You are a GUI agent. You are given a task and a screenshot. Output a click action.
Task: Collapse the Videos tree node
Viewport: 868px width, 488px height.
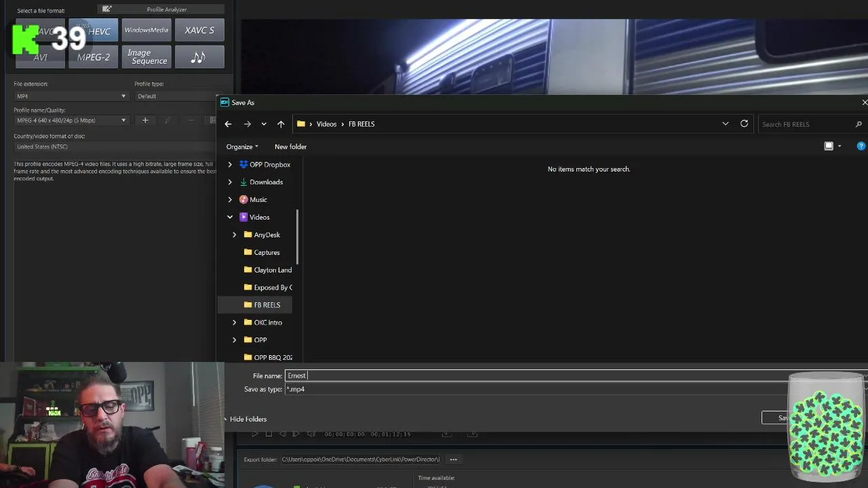[230, 218]
